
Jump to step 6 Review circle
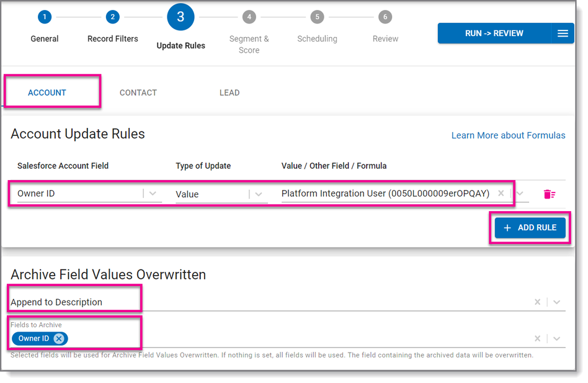click(385, 17)
